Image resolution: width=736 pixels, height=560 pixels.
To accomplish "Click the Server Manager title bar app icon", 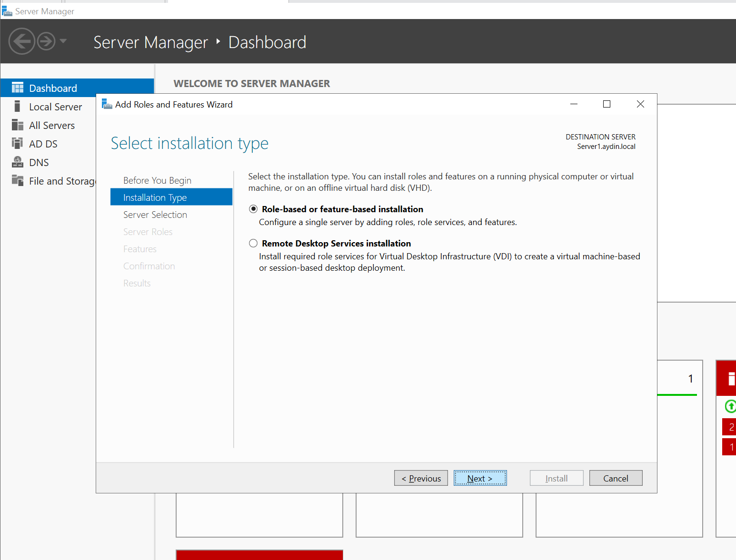I will pos(7,11).
